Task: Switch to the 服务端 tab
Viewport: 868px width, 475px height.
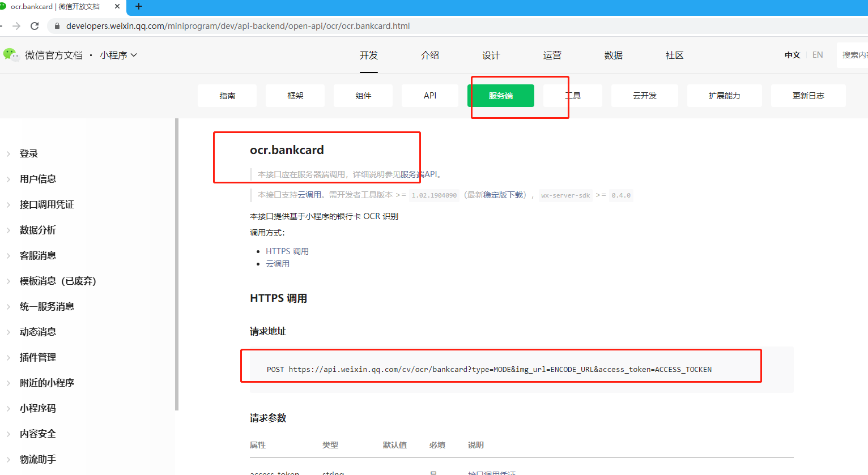Action: coord(501,96)
